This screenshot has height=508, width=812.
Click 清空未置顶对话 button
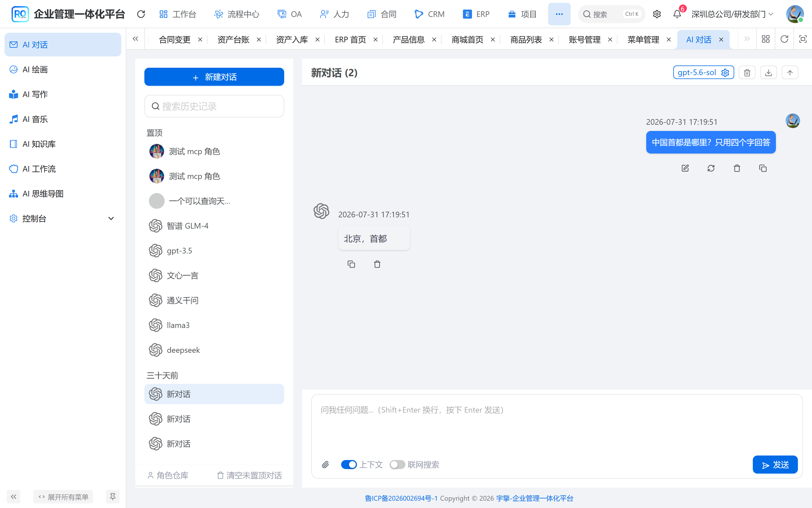[249, 476]
